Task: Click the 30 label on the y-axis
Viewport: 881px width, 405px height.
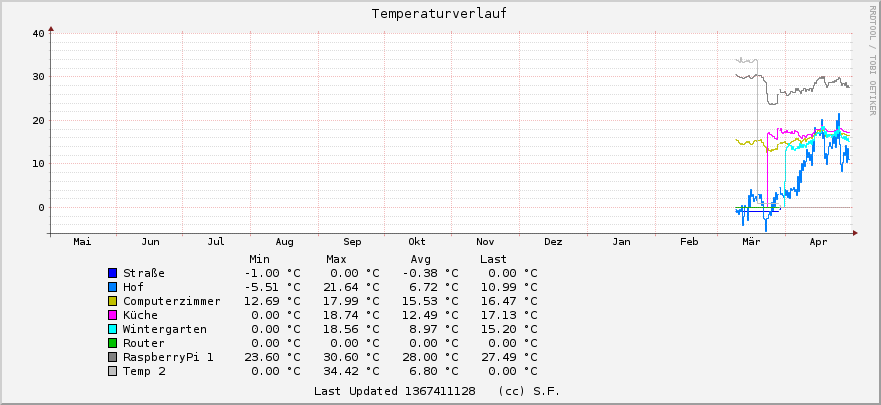Action: (x=37, y=77)
